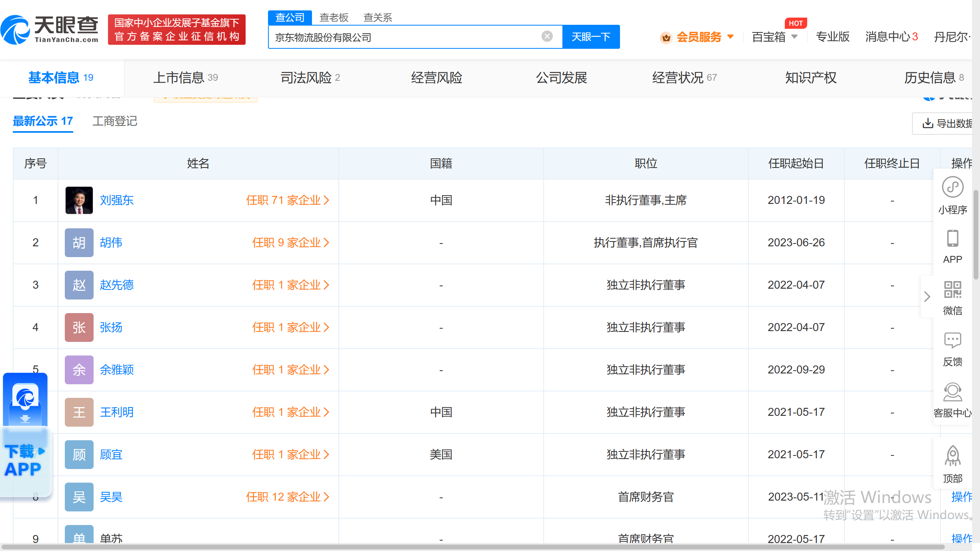The width and height of the screenshot is (980, 551).
Task: Click the 天眼查 logo
Action: click(x=50, y=30)
